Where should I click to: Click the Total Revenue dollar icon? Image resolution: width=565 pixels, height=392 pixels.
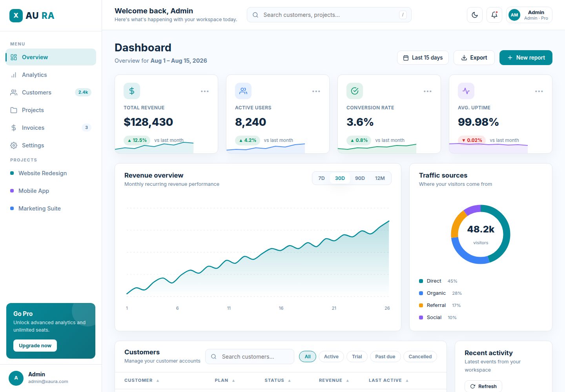click(132, 91)
